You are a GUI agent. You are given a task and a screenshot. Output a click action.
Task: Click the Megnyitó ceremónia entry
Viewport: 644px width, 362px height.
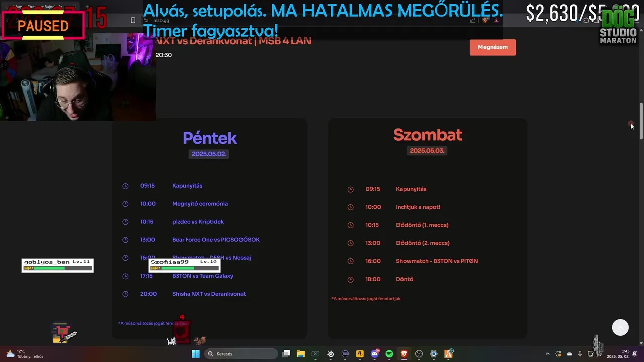pos(200,204)
